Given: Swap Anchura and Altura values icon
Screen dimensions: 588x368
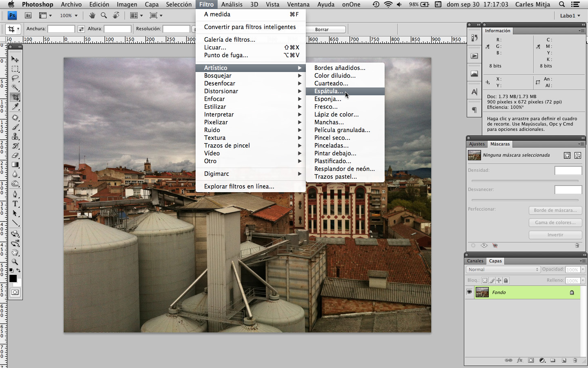Looking at the screenshot, I should (81, 29).
